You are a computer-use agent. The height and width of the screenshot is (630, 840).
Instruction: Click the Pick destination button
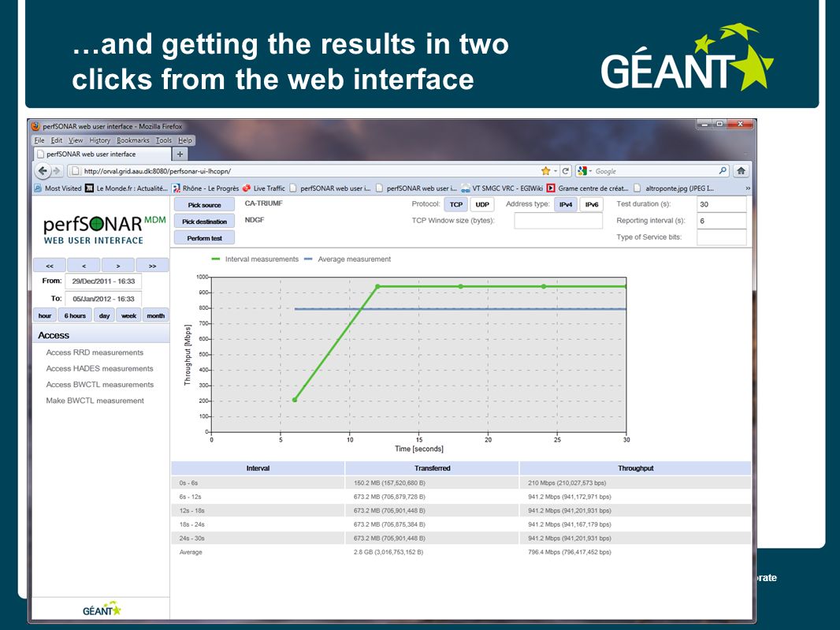coord(204,222)
